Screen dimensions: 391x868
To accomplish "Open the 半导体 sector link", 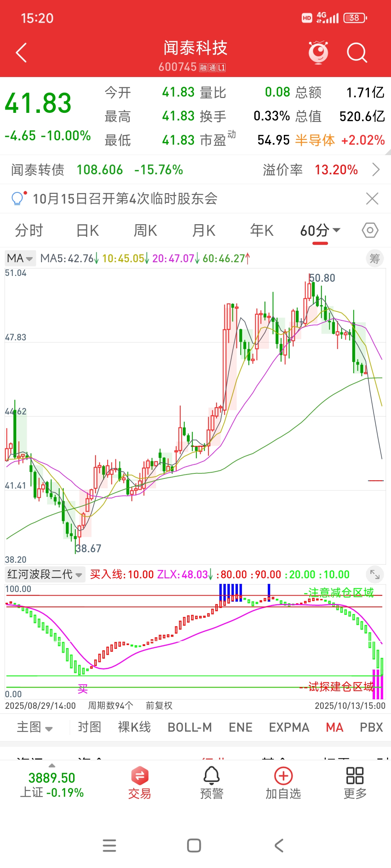I will point(315,140).
